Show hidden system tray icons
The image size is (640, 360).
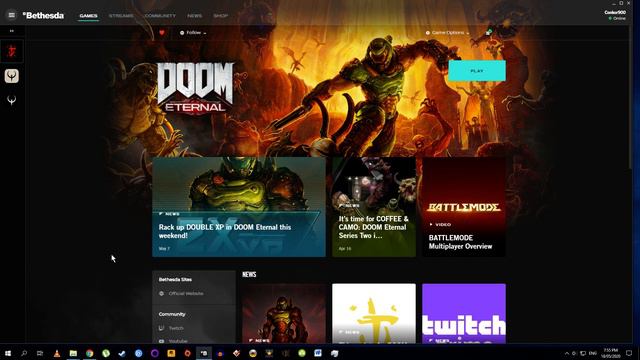pyautogui.click(x=567, y=353)
